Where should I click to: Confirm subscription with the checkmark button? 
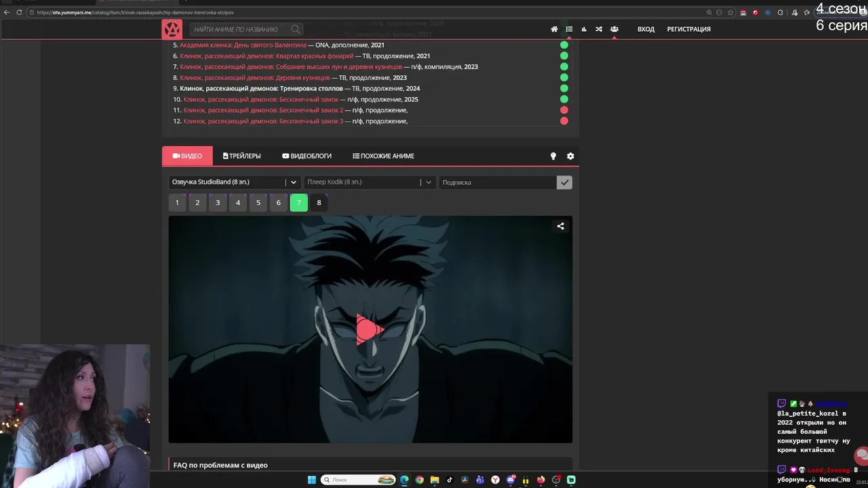[564, 182]
